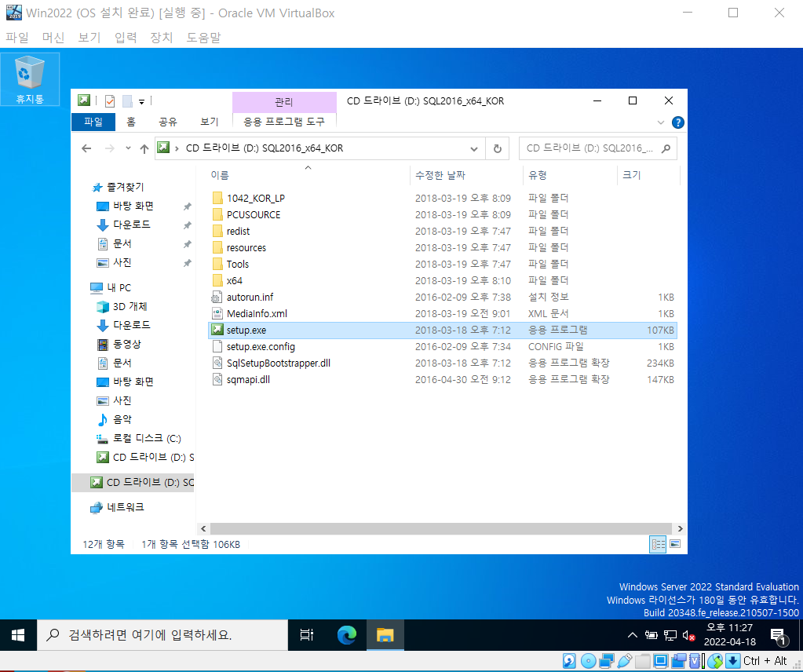This screenshot has height=672, width=803.
Task: Open Task View on the taskbar
Action: (x=307, y=636)
